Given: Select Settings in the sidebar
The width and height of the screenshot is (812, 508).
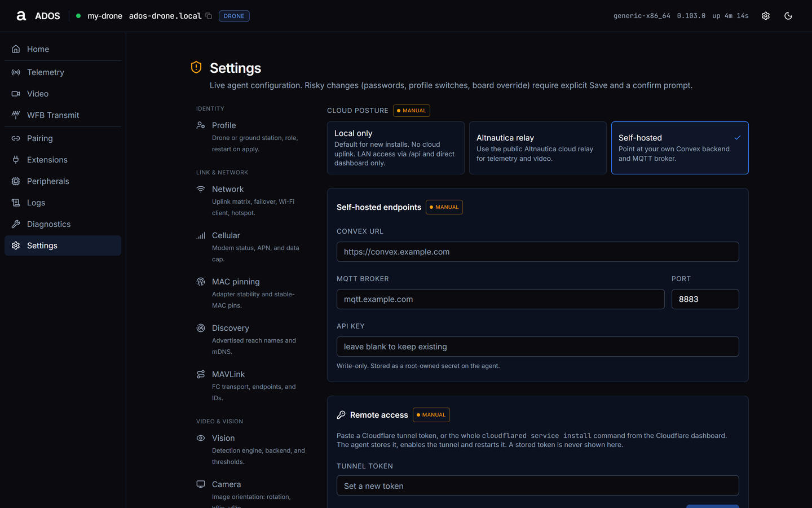Looking at the screenshot, I should 63,246.
